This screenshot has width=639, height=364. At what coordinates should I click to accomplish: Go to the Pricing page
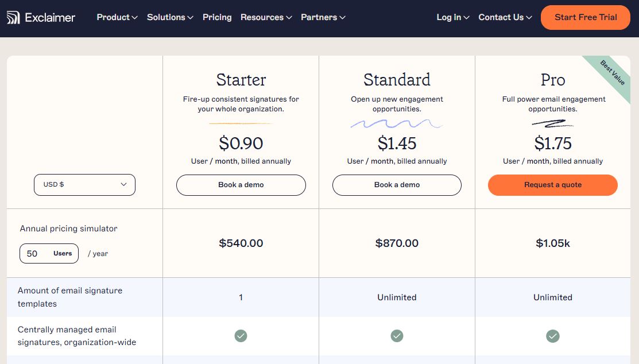(217, 17)
